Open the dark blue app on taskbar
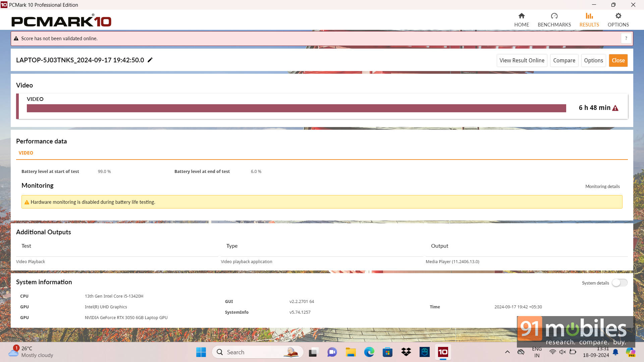644x362 pixels. tap(425, 352)
